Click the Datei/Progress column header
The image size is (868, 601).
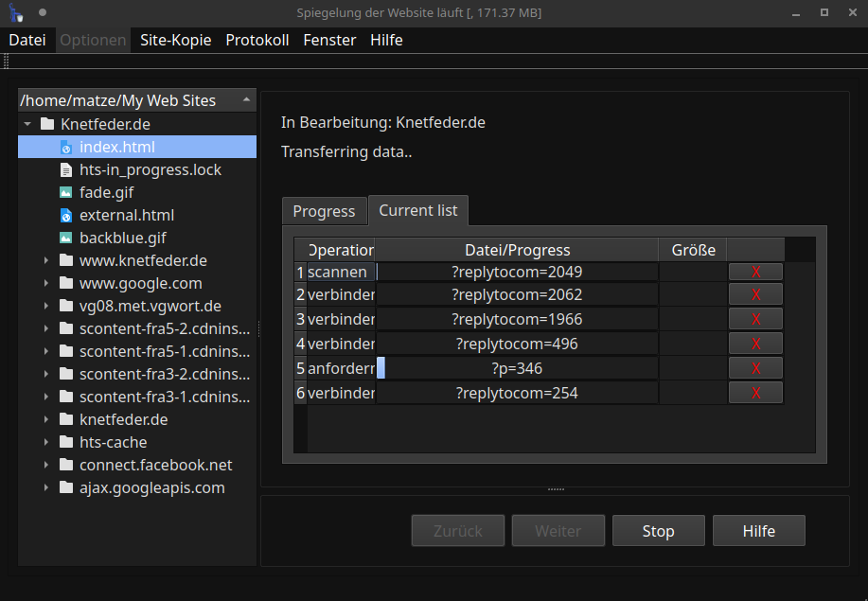click(517, 250)
